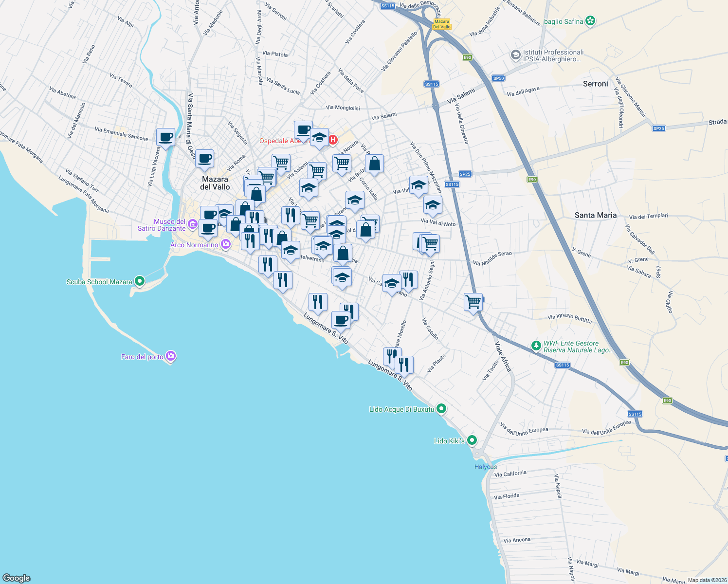This screenshot has height=584, width=728.
Task: Click the cafe marker on Lungomare S. Vito
Action: [x=341, y=321]
